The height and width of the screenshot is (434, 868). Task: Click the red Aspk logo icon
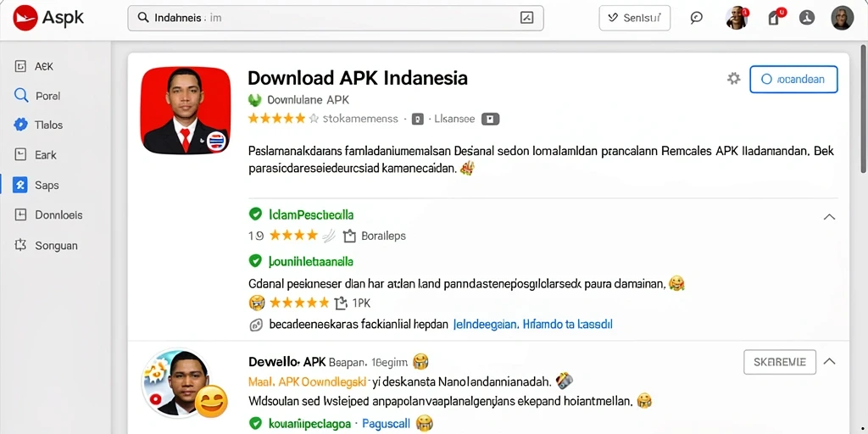pyautogui.click(x=25, y=18)
